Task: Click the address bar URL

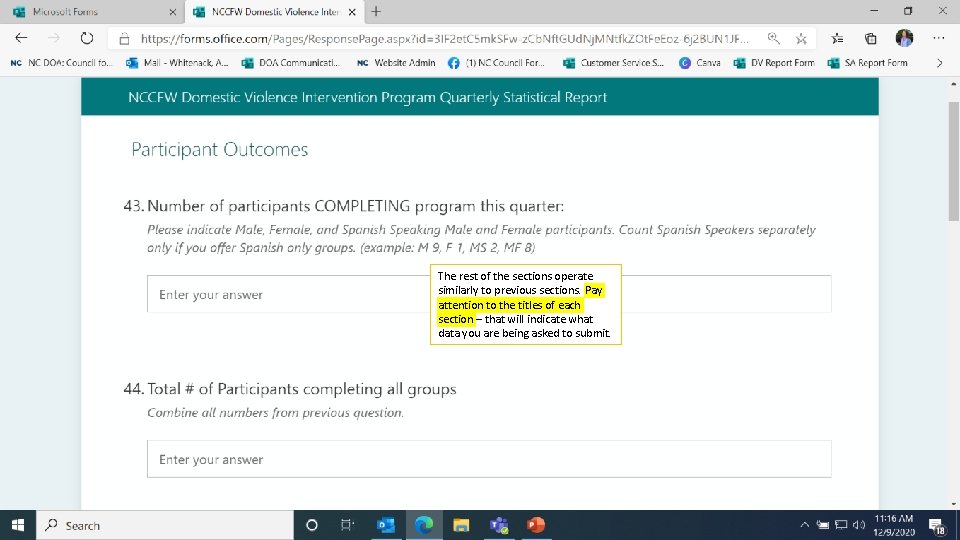Action: (x=444, y=39)
